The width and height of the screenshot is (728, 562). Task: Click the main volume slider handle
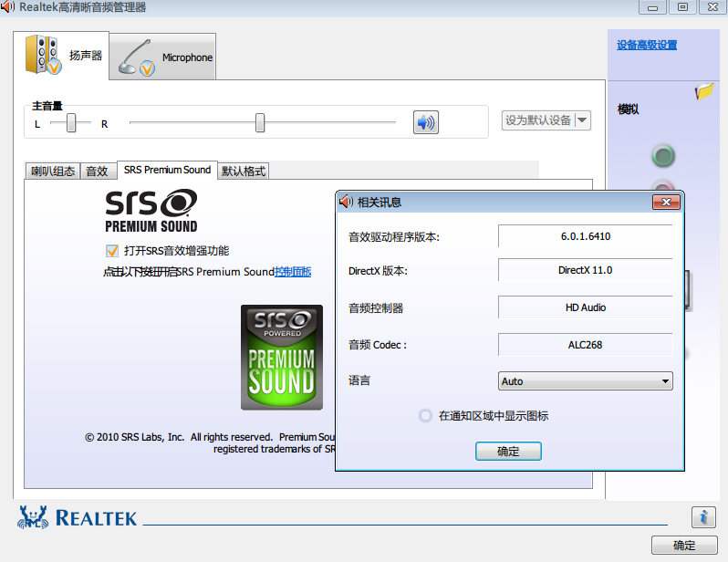click(x=260, y=123)
